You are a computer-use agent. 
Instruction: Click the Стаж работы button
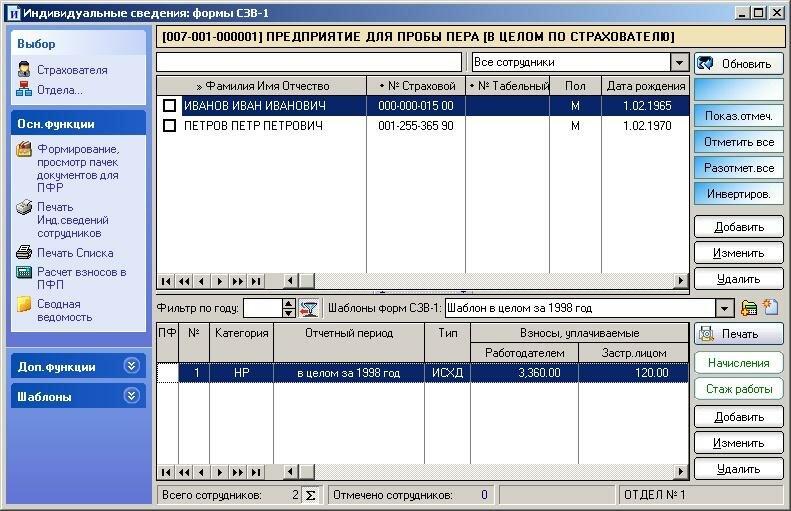point(739,389)
